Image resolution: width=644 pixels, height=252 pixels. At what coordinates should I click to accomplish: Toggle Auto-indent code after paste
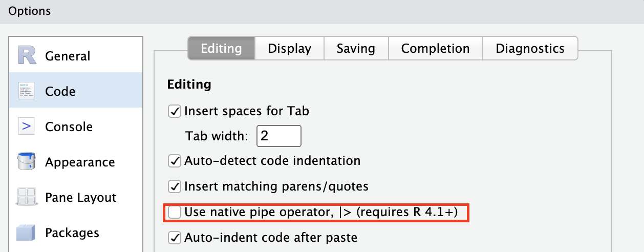point(175,238)
